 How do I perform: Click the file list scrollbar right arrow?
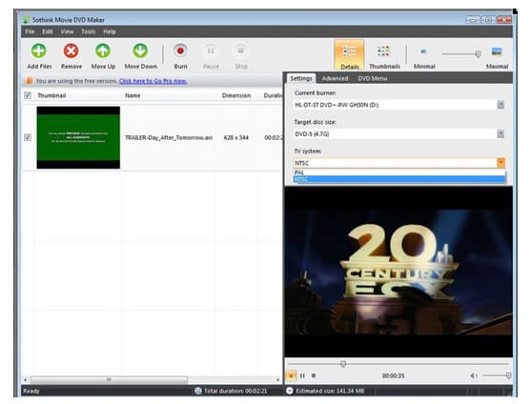[x=277, y=379]
